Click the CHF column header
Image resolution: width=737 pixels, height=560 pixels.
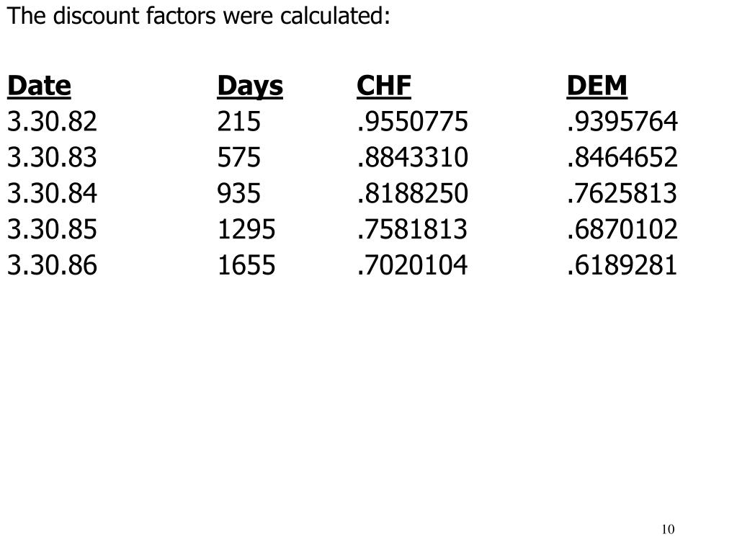coord(384,86)
